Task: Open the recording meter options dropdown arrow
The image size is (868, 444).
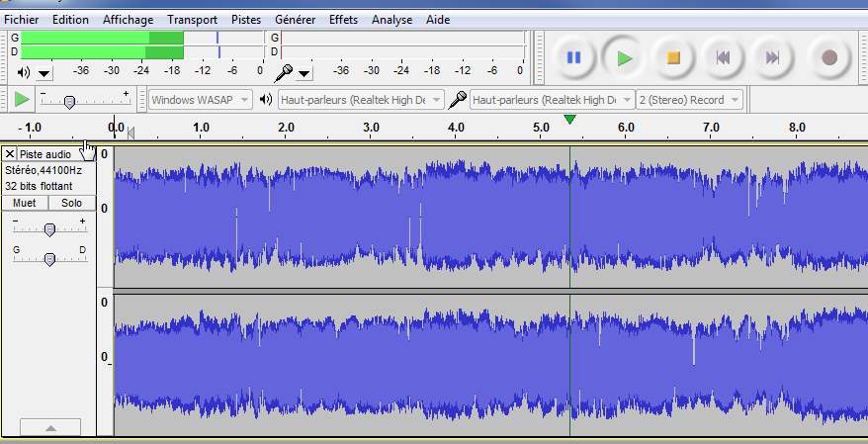Action: click(x=304, y=73)
